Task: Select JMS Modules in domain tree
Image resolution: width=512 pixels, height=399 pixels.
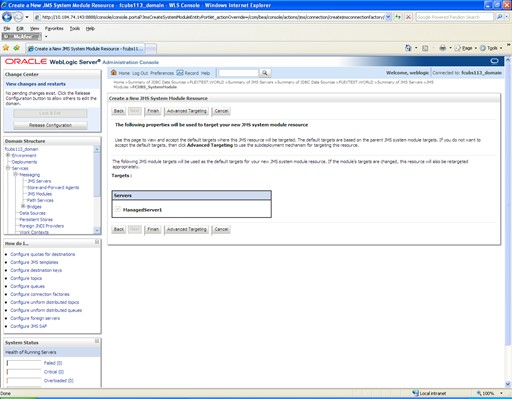Action: point(39,194)
